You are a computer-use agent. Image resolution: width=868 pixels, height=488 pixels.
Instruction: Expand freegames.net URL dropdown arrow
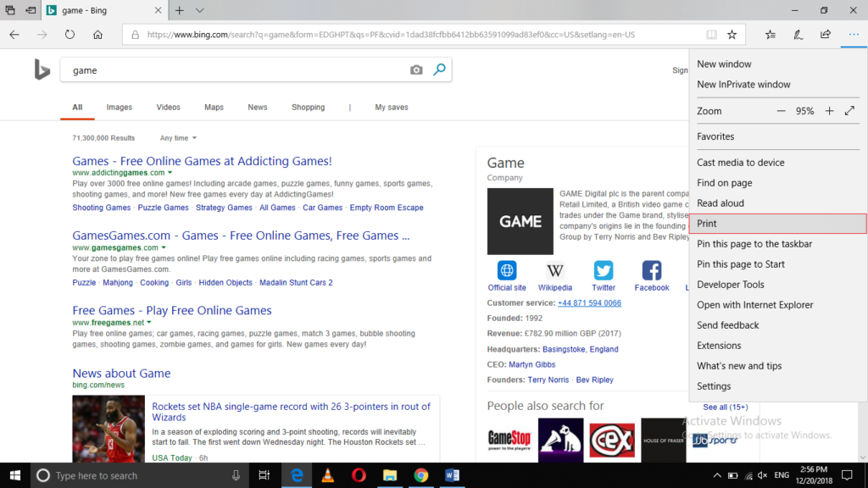click(149, 323)
